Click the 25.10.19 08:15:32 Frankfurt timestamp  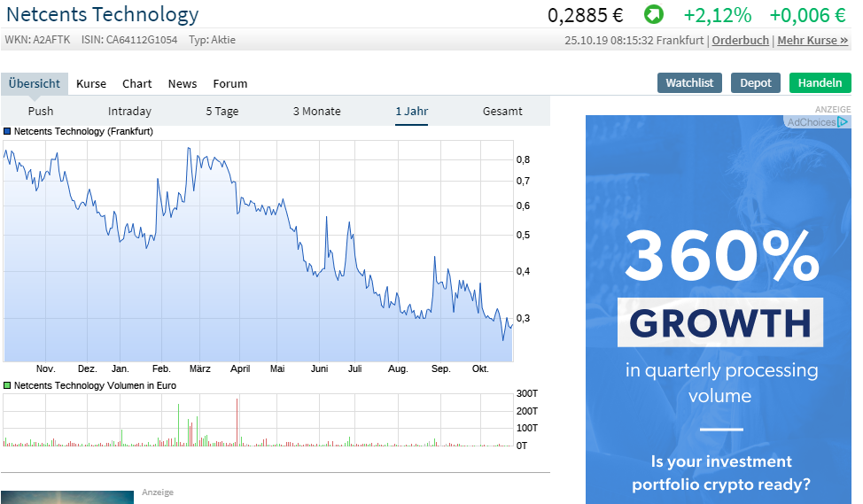coord(634,40)
